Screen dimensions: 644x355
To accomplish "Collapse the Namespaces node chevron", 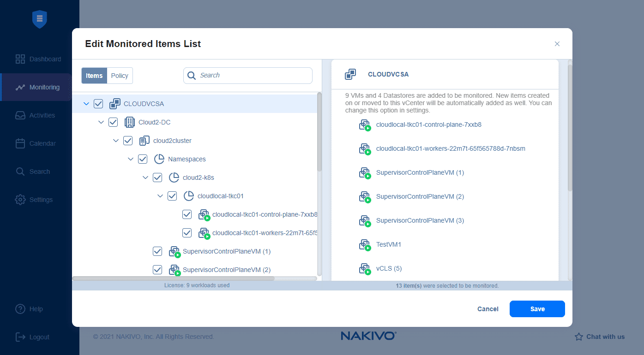I will coord(131,159).
